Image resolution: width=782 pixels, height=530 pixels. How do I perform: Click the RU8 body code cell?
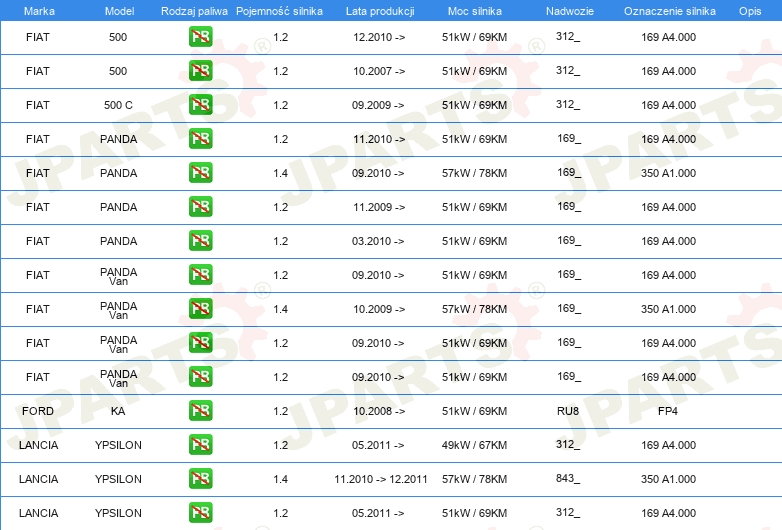[x=568, y=411]
